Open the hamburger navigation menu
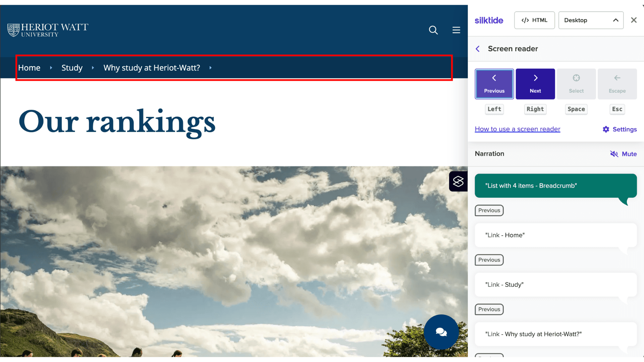 point(456,30)
